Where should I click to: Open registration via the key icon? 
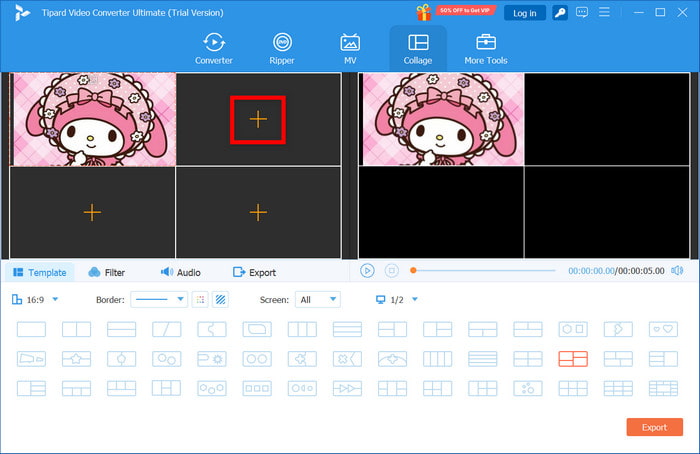click(x=560, y=12)
